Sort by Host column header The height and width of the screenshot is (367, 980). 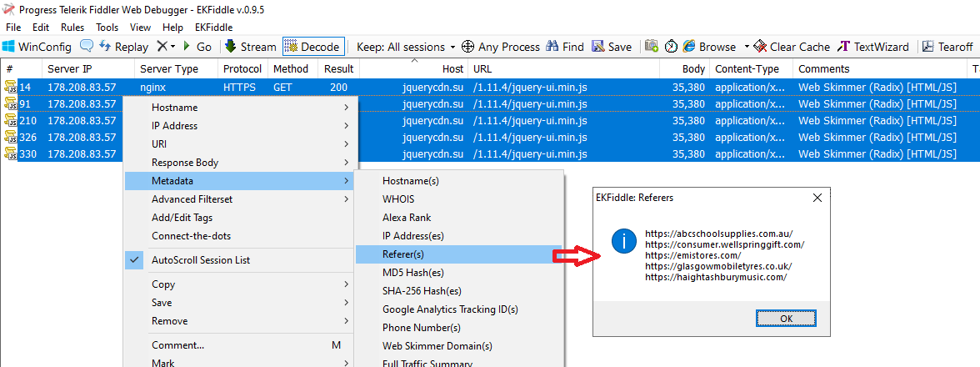[x=413, y=68]
